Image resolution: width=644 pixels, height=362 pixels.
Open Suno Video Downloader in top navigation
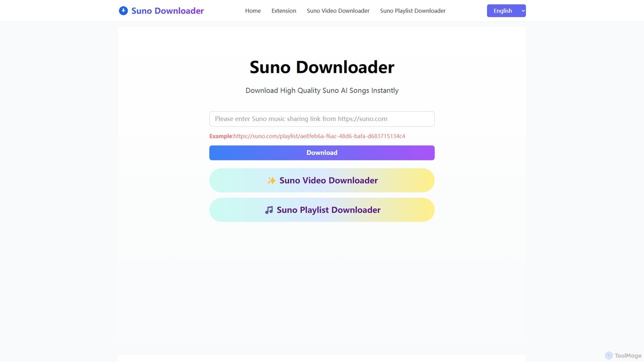338,11
